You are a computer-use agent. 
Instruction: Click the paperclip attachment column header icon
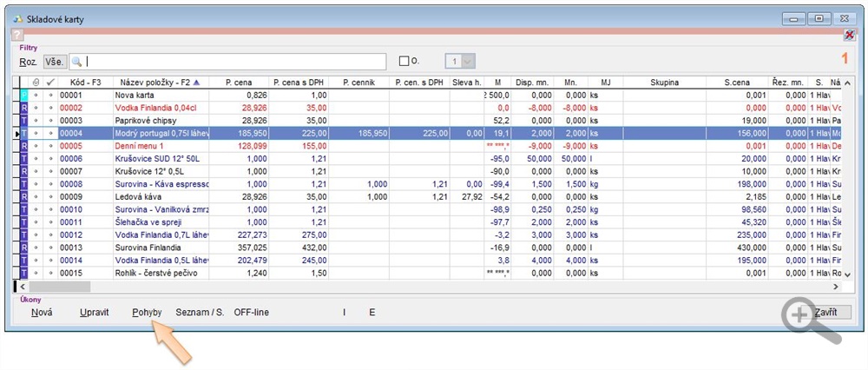coord(36,83)
